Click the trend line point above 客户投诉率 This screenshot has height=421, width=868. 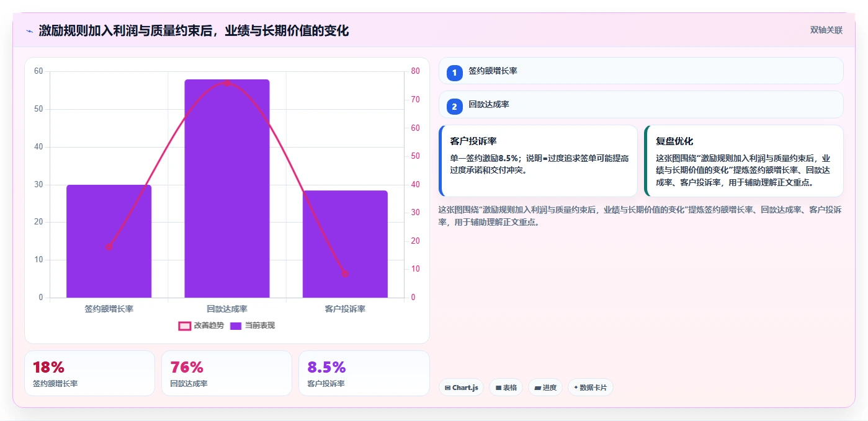(x=345, y=273)
